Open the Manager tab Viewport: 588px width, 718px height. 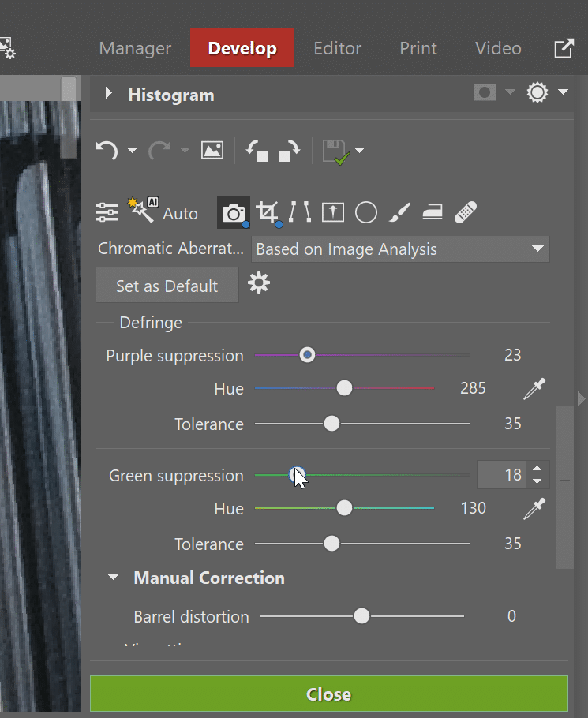(x=136, y=48)
